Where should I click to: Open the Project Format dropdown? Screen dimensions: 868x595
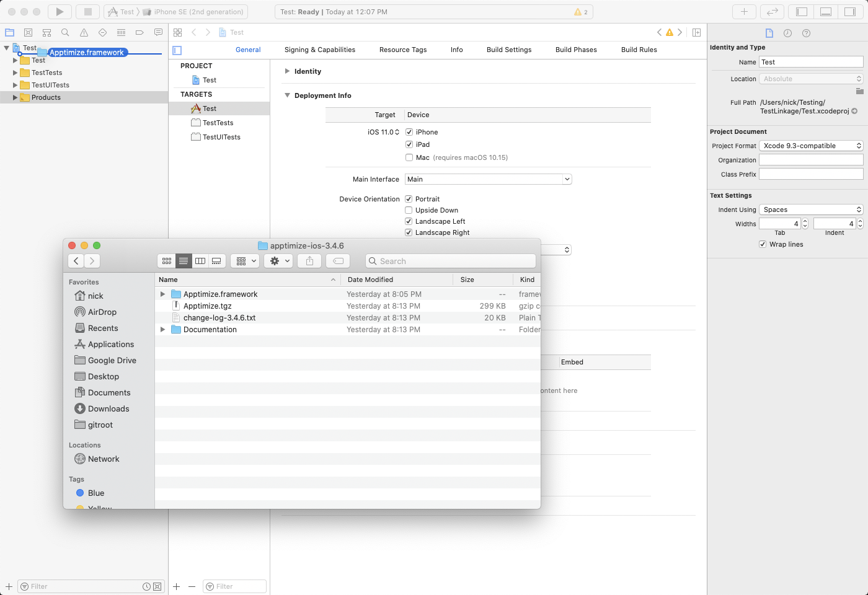(811, 146)
